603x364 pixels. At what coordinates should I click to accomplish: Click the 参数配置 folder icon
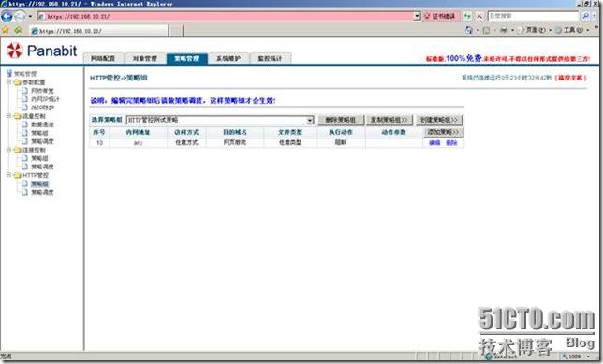[17, 82]
